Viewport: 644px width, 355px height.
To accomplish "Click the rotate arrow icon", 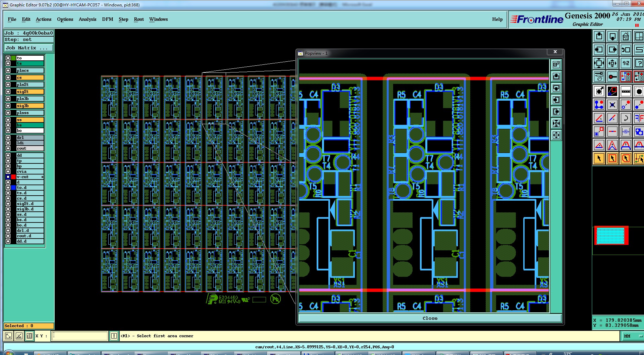I will coord(626,118).
